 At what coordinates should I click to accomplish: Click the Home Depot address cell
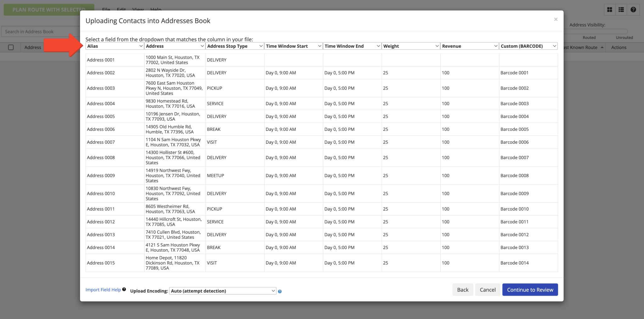coord(175,263)
